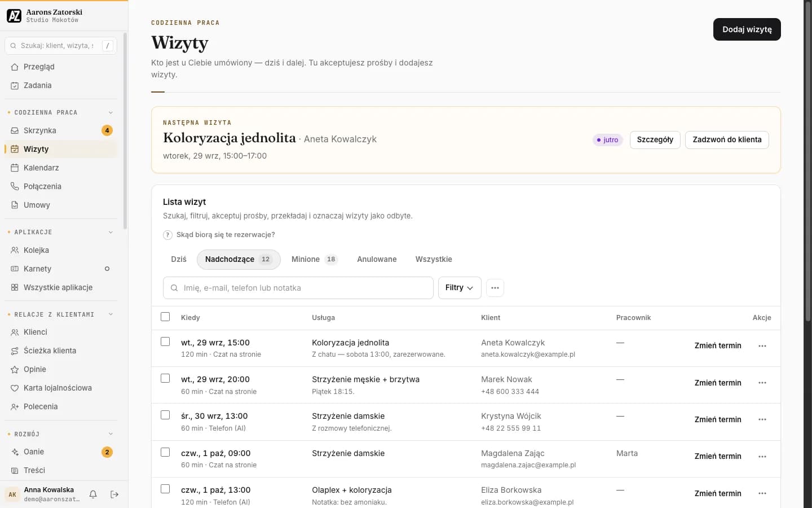Image resolution: width=812 pixels, height=508 pixels.
Task: Click the Karnety card icon
Action: pos(15,269)
